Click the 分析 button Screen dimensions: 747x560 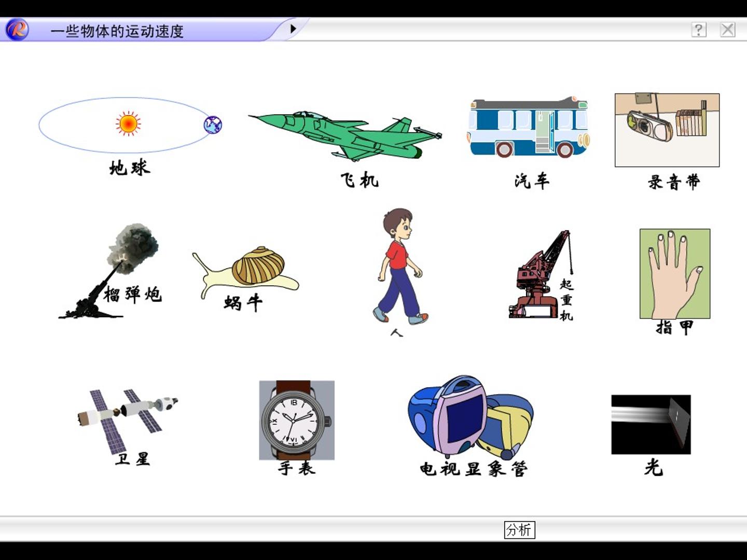pos(519,530)
